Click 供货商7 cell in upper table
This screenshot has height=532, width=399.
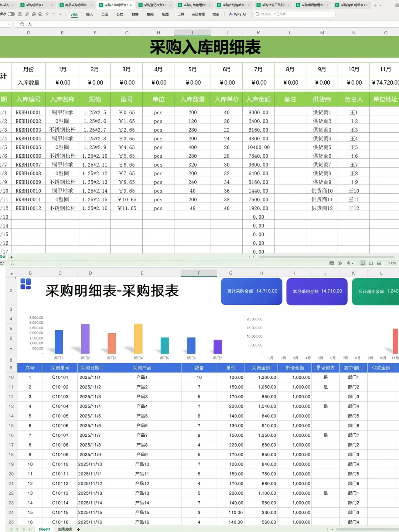click(x=322, y=165)
